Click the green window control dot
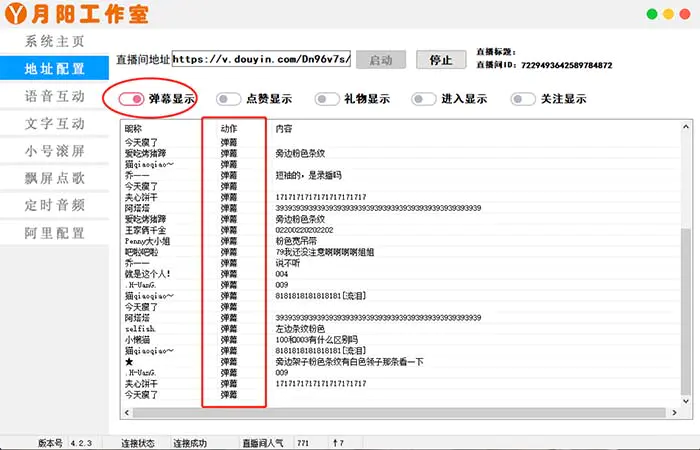The height and width of the screenshot is (450, 700). pos(652,15)
